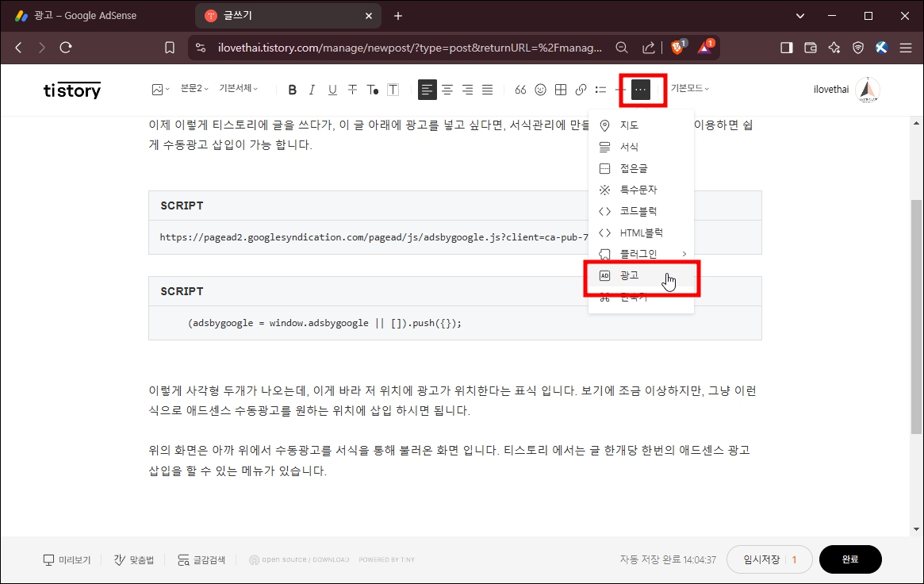The height and width of the screenshot is (584, 924).
Task: Open the emoji picker
Action: point(541,89)
